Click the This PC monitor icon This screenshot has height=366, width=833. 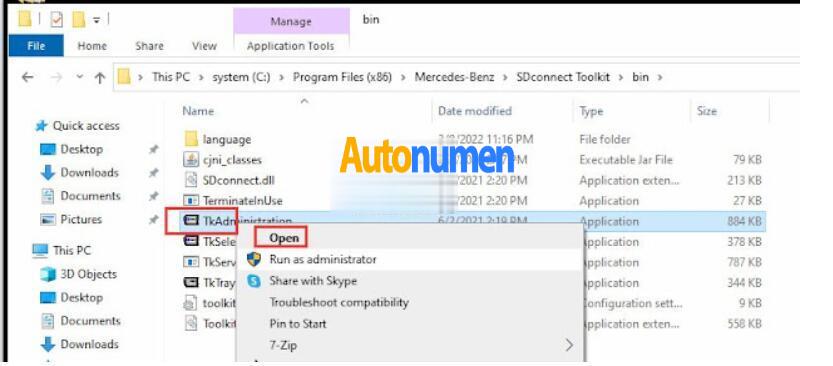pos(40,250)
